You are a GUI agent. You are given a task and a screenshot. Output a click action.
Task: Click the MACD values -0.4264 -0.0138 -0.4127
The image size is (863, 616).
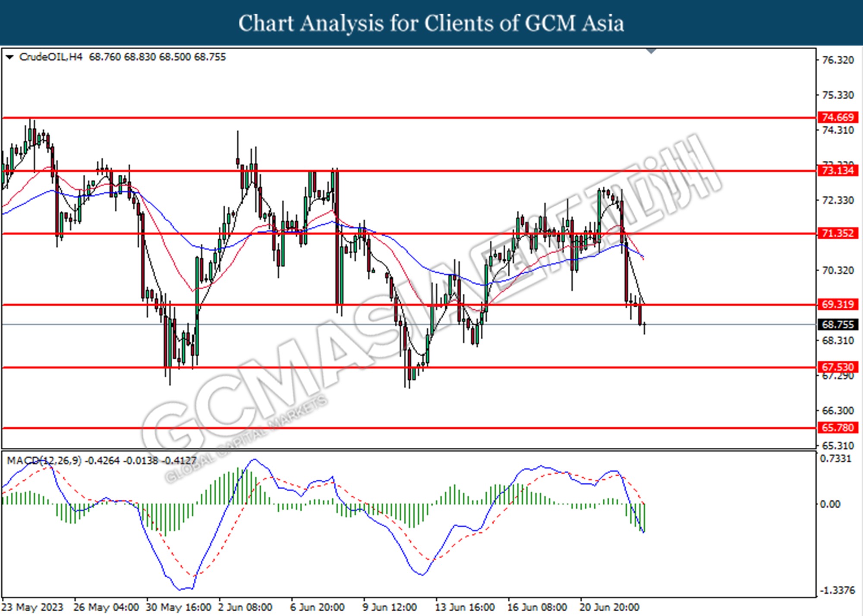pos(141,461)
